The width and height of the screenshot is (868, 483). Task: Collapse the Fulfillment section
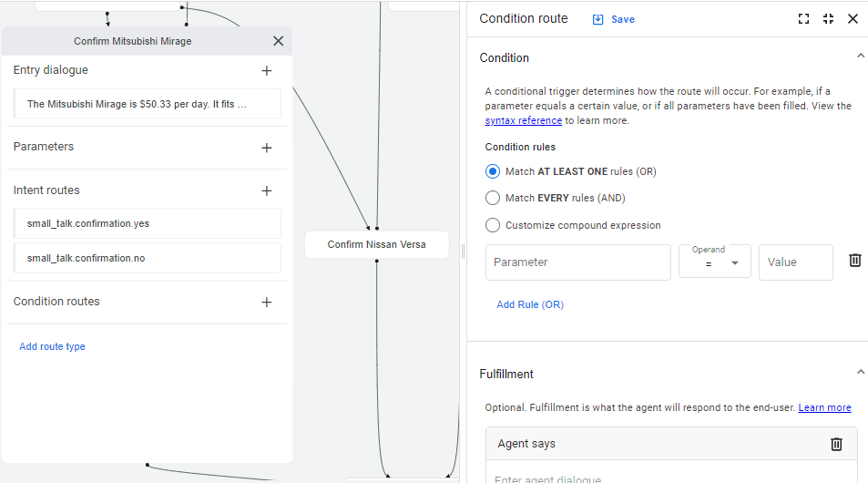860,372
